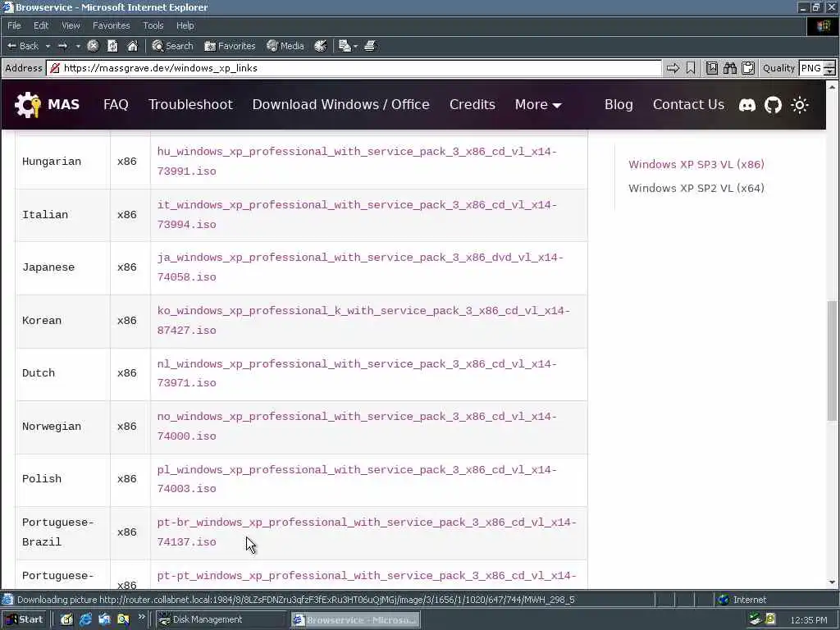Download the Japanese XP SP3 DVD ISO link
Image resolution: width=840 pixels, height=630 pixels.
coord(360,267)
